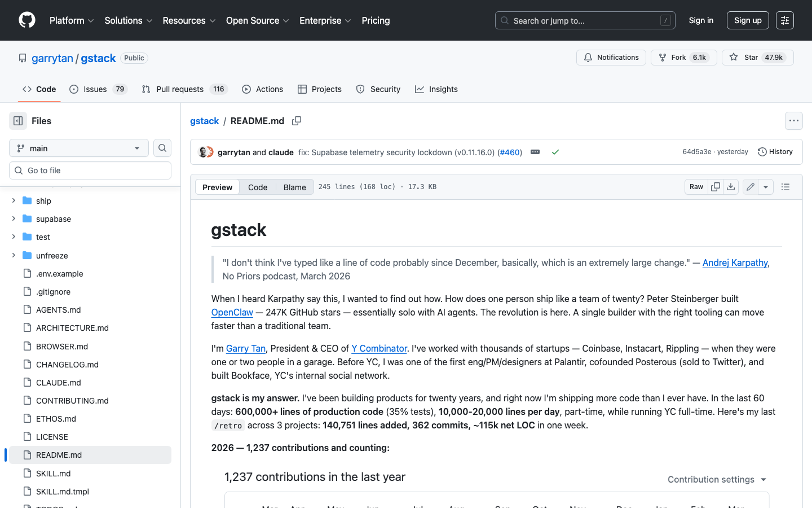Open the gstack repository name link
Viewport: 812px width, 508px height.
[x=98, y=58]
